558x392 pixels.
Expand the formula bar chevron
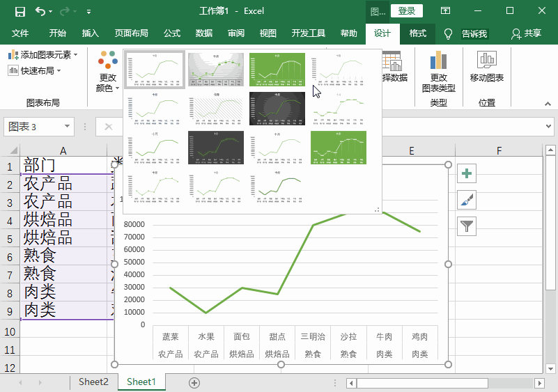548,126
